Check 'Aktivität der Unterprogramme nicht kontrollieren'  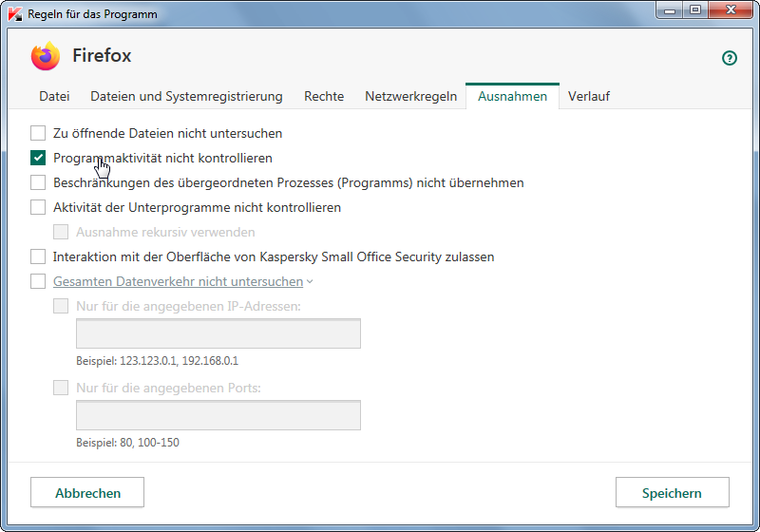click(38, 207)
